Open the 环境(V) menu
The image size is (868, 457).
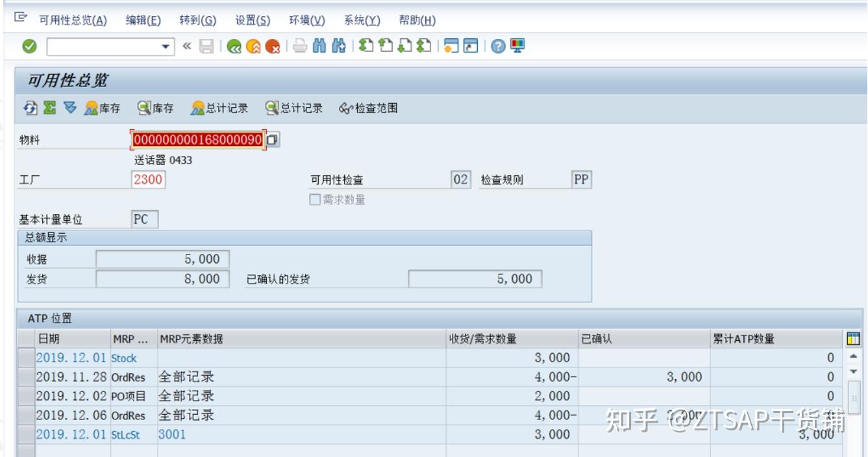click(x=307, y=20)
